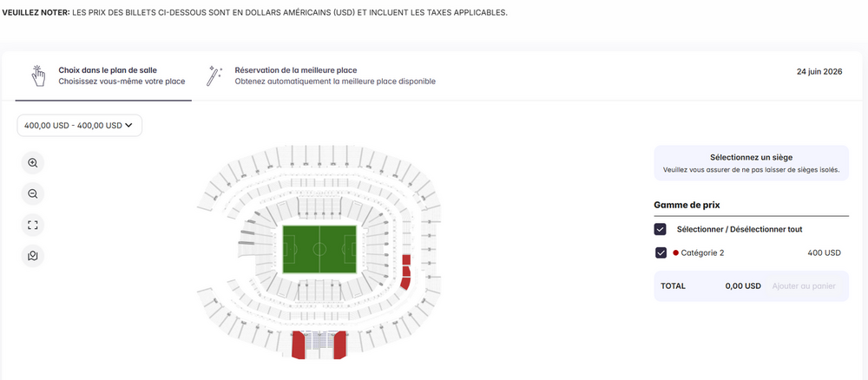Viewport: 868px width, 380px height.
Task: Click the Catégorie 2 label text
Action: tap(702, 253)
